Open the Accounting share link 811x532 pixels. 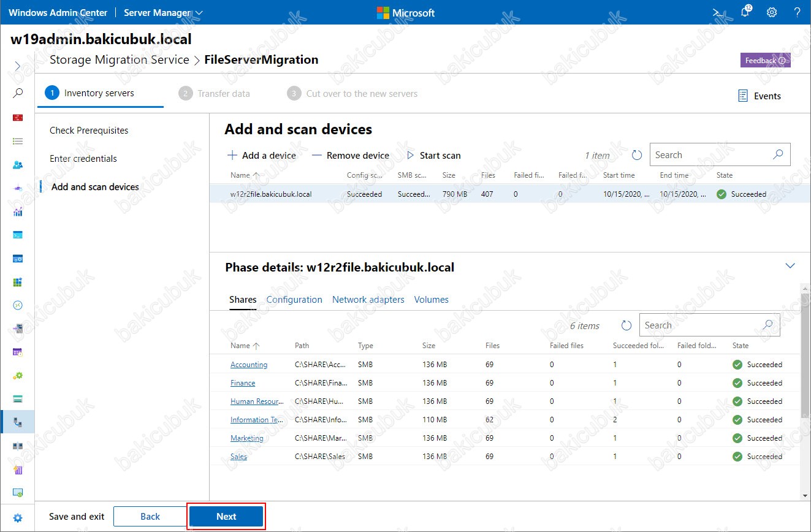pos(249,365)
